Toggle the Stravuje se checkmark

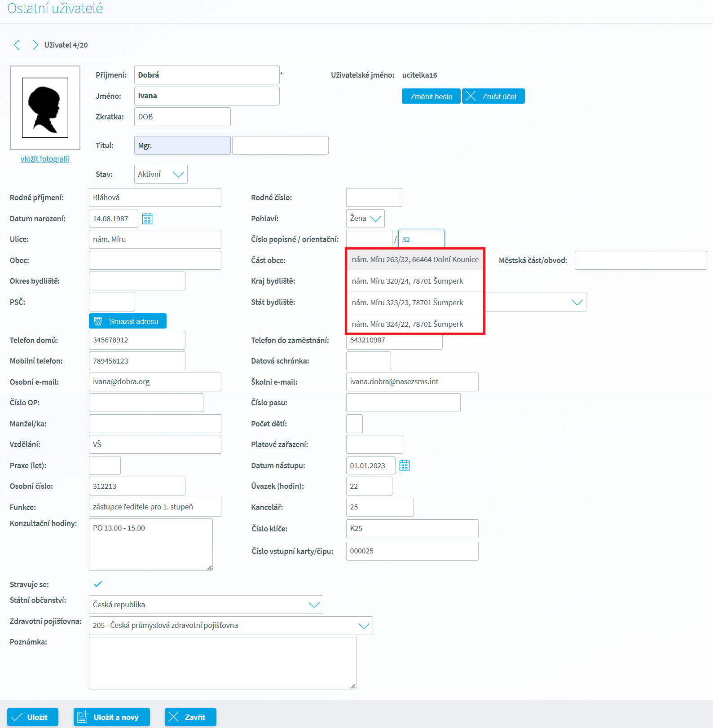tap(98, 584)
